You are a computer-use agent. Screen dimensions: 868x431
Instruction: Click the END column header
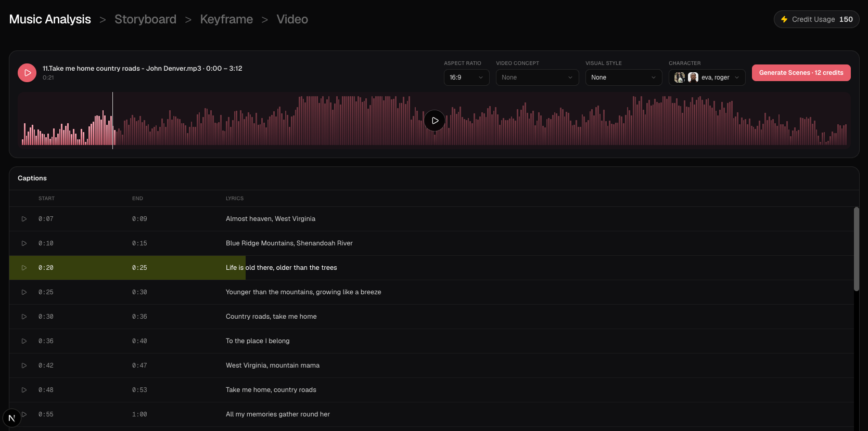point(137,199)
